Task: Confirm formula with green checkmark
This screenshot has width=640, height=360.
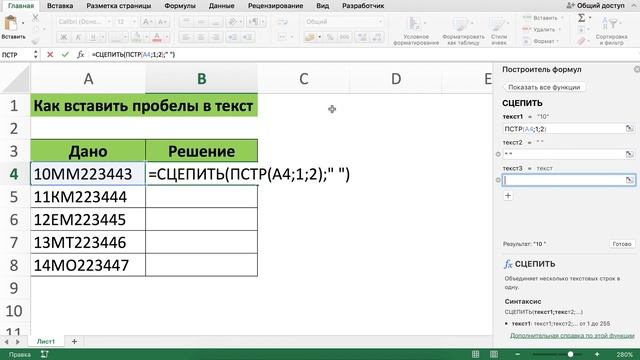Action: click(65, 54)
